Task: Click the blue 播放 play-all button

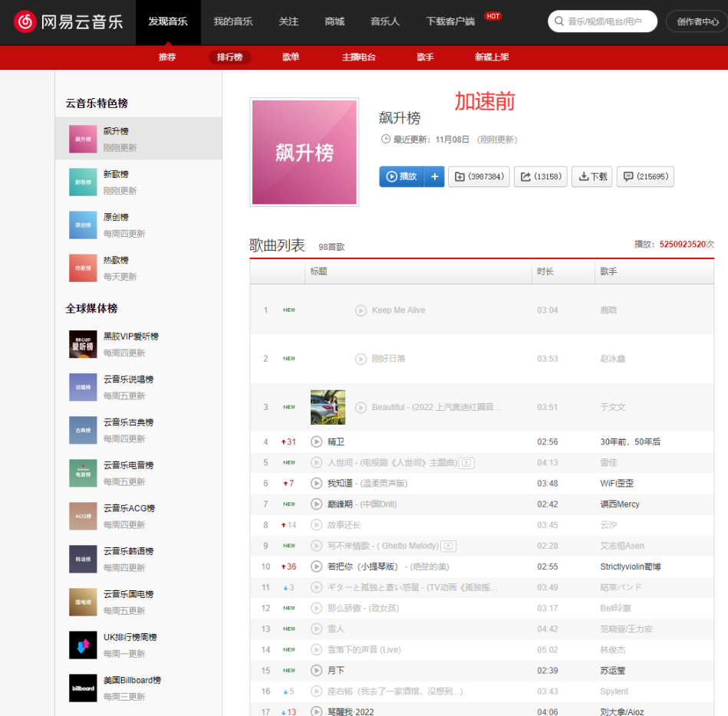Action: (x=402, y=177)
